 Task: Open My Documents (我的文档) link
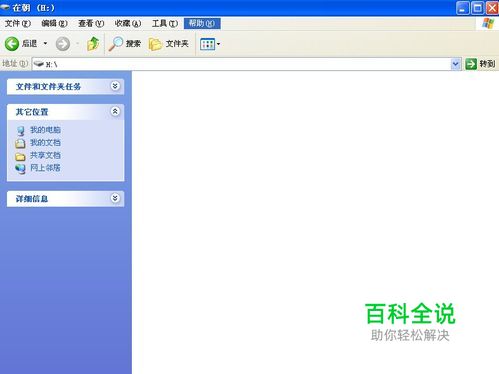tap(45, 143)
